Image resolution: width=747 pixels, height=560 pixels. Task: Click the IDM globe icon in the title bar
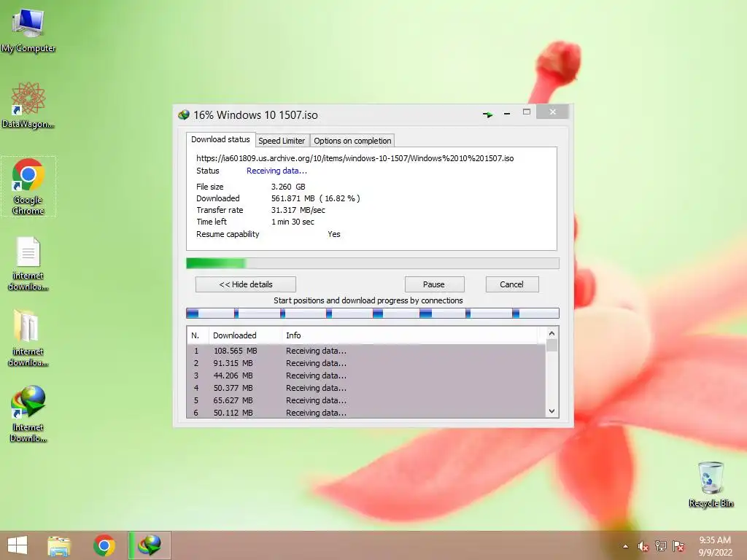point(183,114)
